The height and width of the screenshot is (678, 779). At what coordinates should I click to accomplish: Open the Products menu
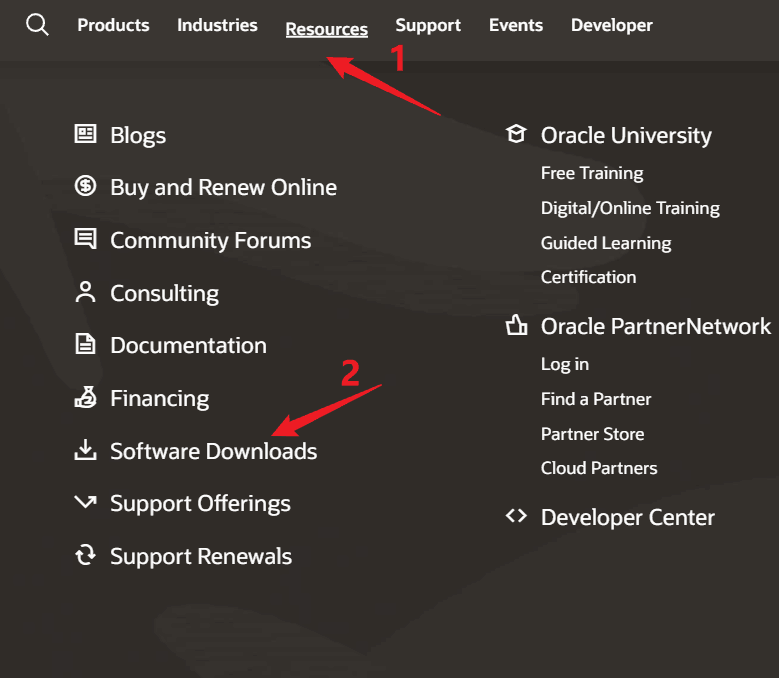coord(113,26)
